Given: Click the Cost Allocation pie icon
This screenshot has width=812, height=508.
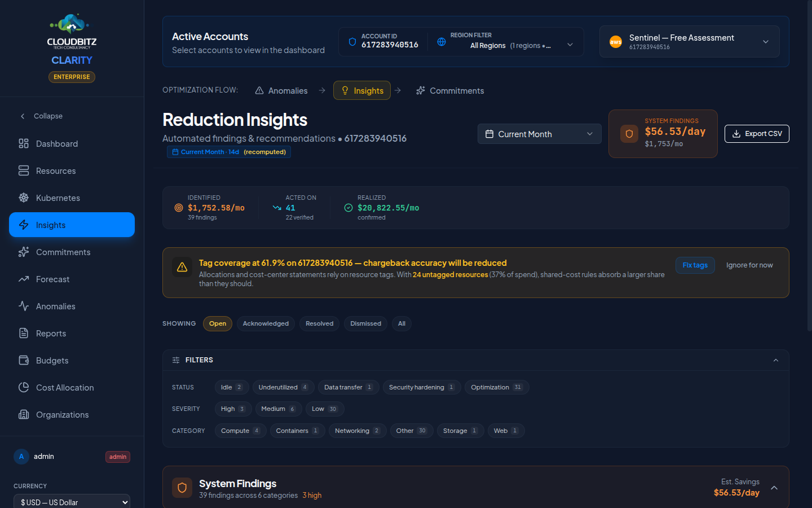Looking at the screenshot, I should (24, 387).
